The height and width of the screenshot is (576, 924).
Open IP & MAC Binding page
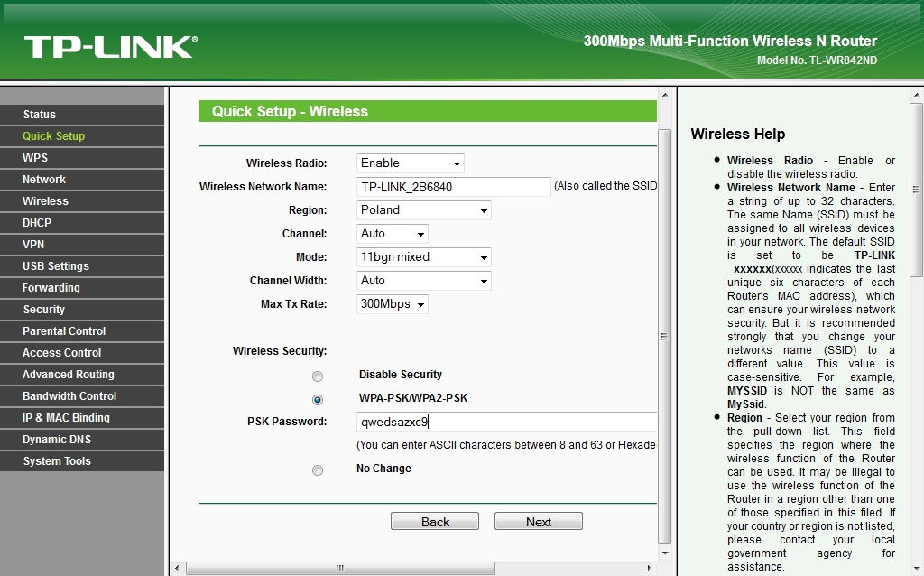(82, 418)
